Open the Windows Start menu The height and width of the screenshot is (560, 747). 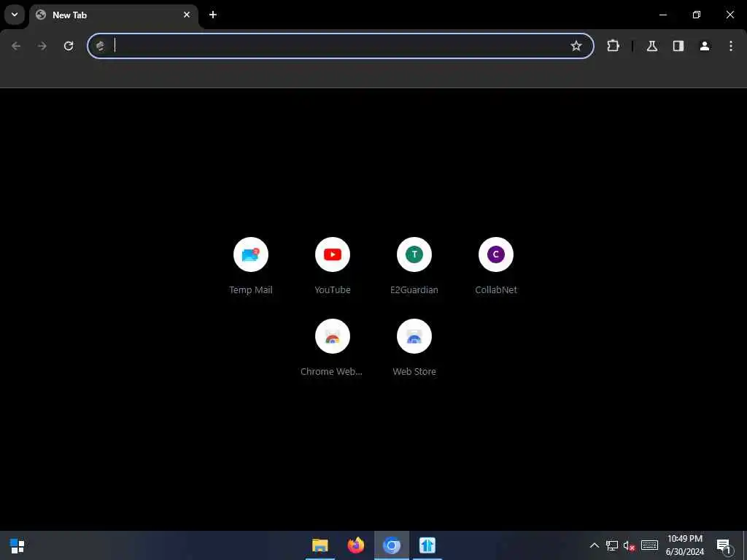[x=18, y=545]
